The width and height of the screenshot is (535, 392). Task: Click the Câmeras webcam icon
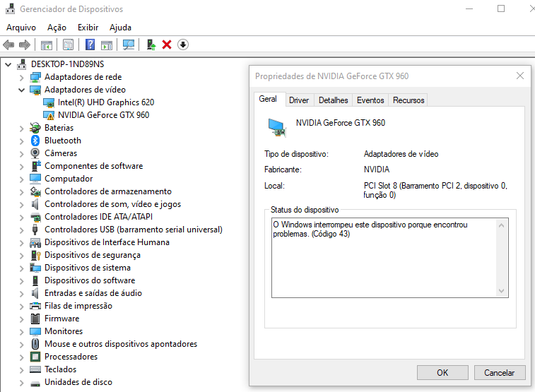pos(35,153)
